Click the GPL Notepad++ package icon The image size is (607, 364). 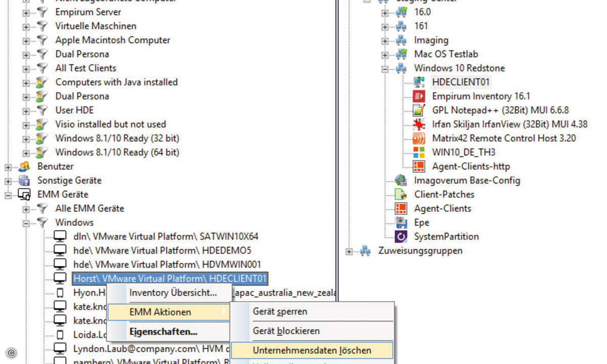tap(419, 110)
